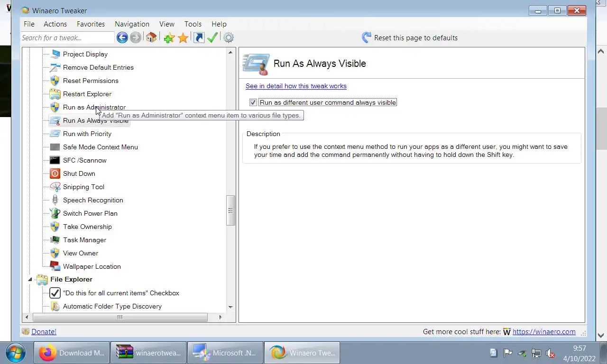
Task: Click the red Shut Down power icon
Action: click(x=55, y=173)
